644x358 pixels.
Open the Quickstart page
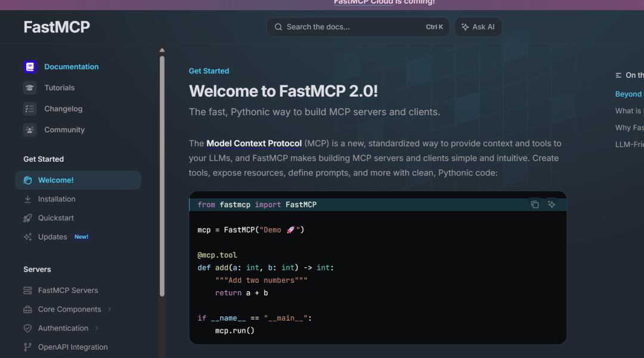56,218
